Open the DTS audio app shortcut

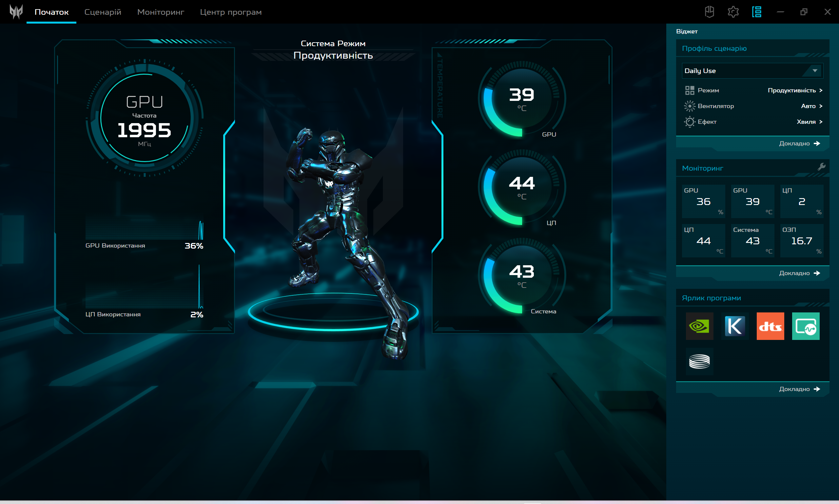click(x=770, y=326)
